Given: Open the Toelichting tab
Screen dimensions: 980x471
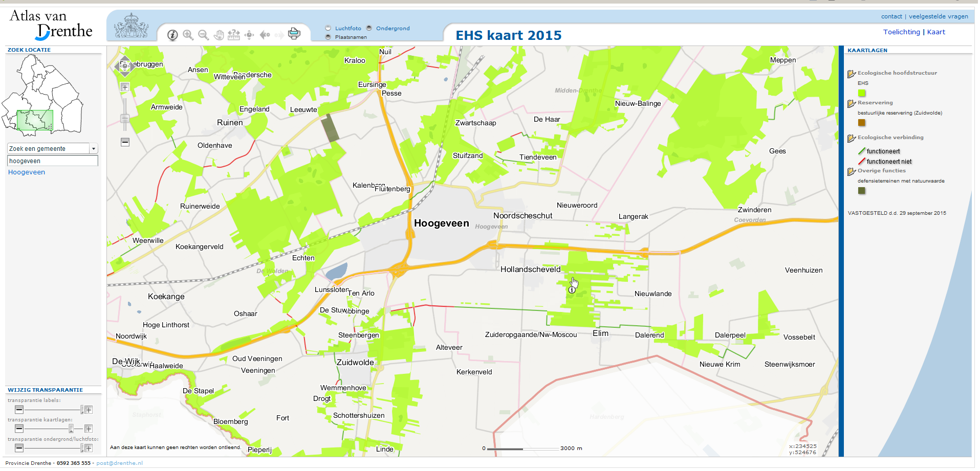Looking at the screenshot, I should pos(901,32).
